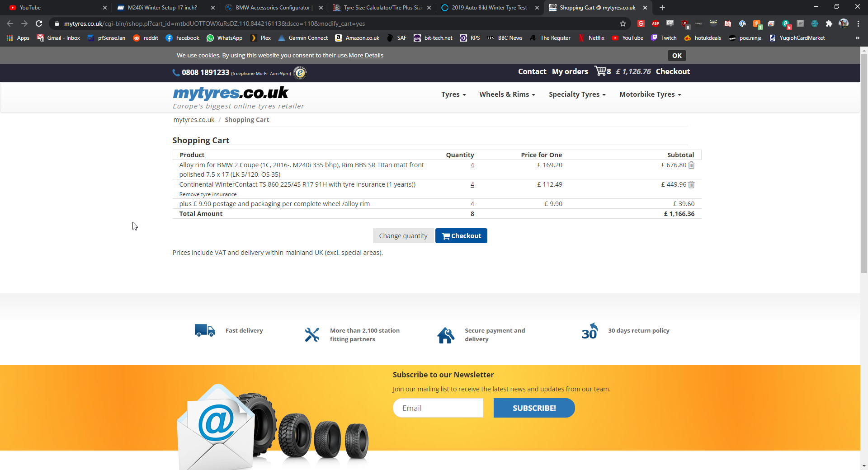Image resolution: width=868 pixels, height=470 pixels.
Task: Open the YugiohCardMarket bookmark
Action: coord(797,38)
